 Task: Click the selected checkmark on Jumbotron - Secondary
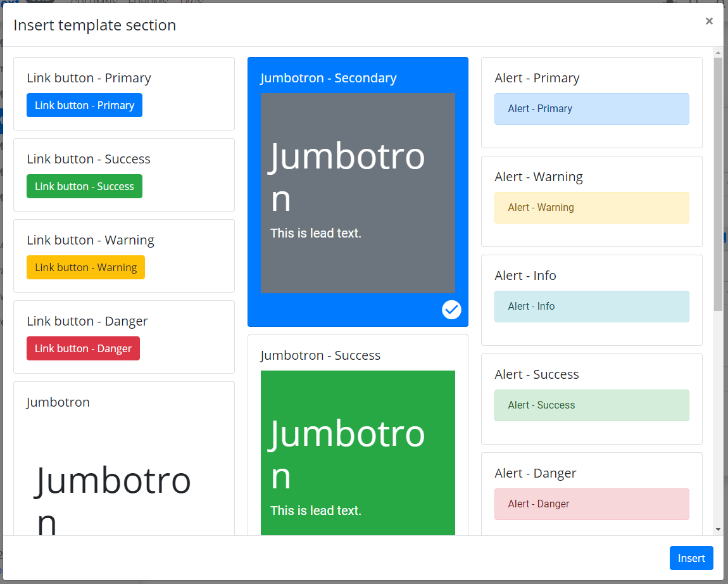[451, 310]
